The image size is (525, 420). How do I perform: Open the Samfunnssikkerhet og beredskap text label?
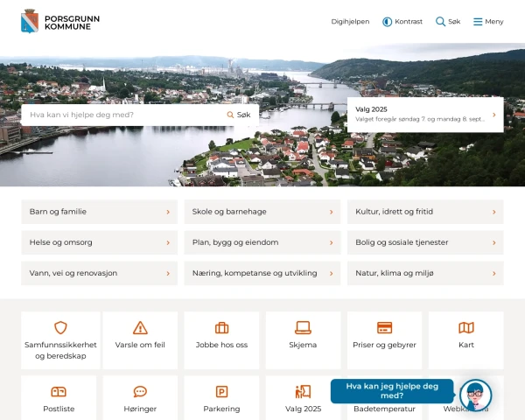pyautogui.click(x=60, y=350)
